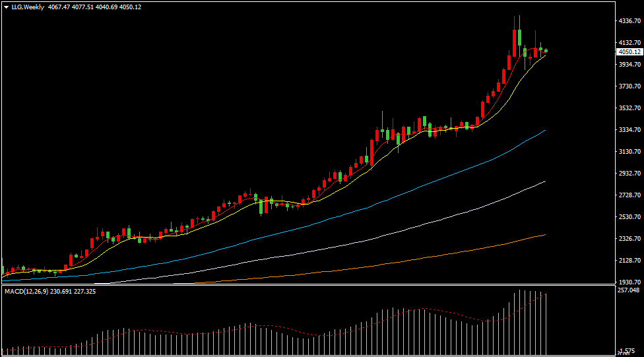Click price scale label 2728.70

(x=629, y=195)
